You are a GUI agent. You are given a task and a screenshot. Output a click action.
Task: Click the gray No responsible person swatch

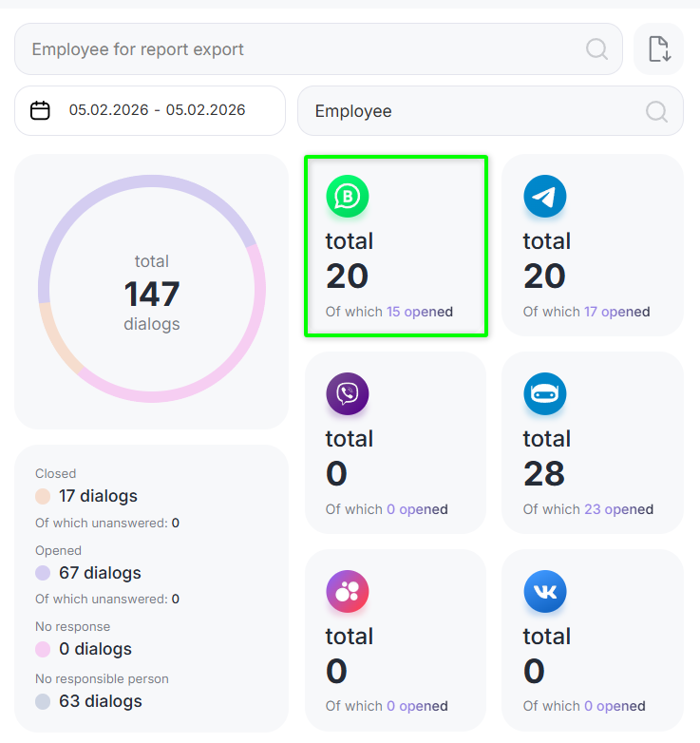click(x=43, y=702)
